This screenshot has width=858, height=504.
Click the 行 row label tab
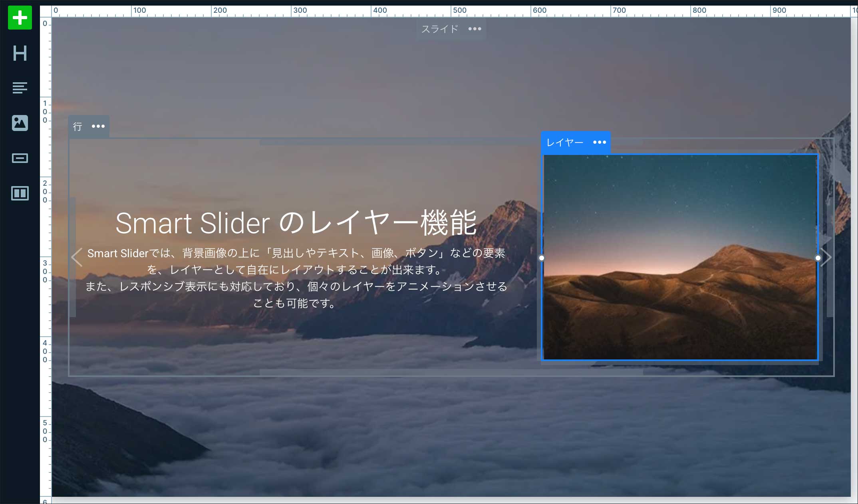tap(77, 127)
